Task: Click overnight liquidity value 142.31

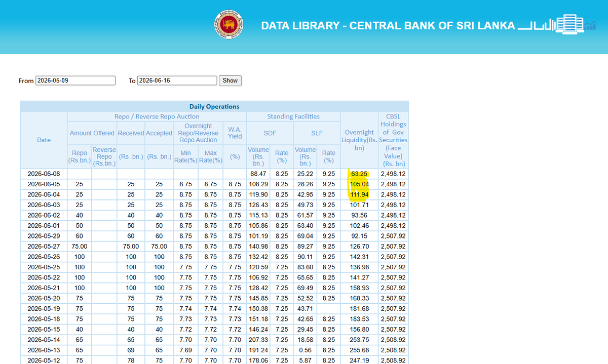Action: click(x=359, y=257)
